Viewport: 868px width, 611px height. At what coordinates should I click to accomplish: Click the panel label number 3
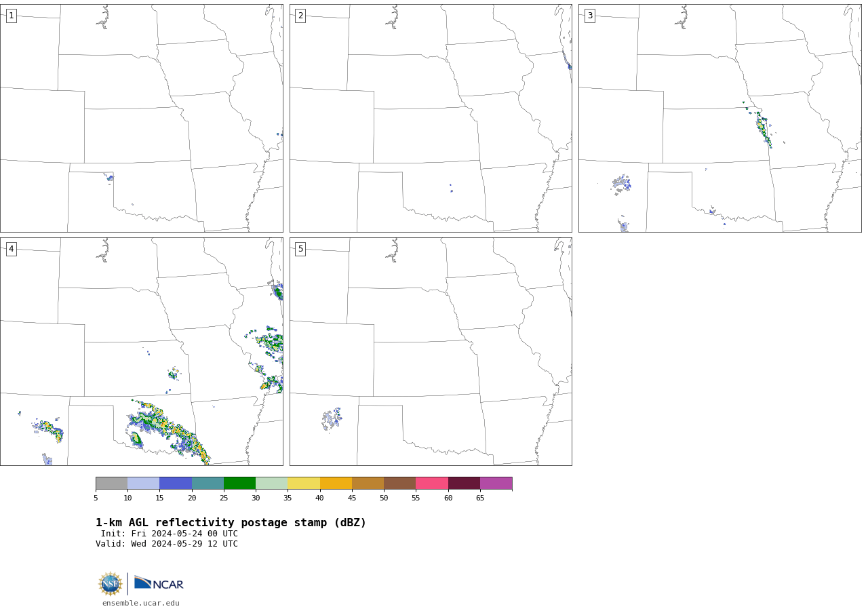(589, 16)
